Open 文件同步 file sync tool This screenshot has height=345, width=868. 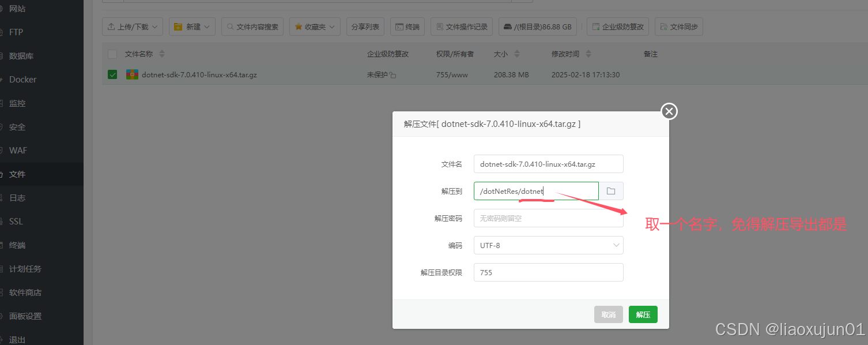(x=678, y=27)
